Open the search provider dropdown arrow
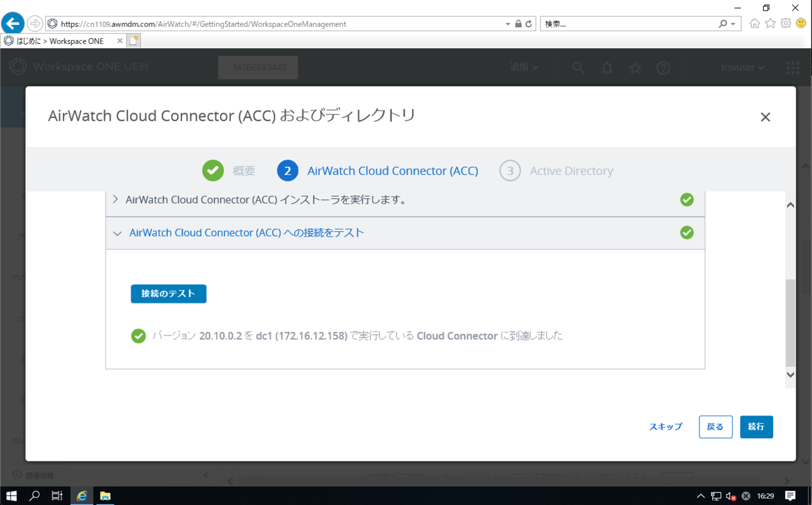The width and height of the screenshot is (812, 505). (x=733, y=24)
